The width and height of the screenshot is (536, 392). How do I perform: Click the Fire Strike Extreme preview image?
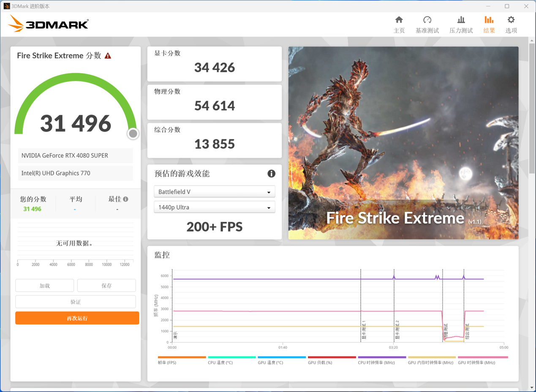(403, 143)
